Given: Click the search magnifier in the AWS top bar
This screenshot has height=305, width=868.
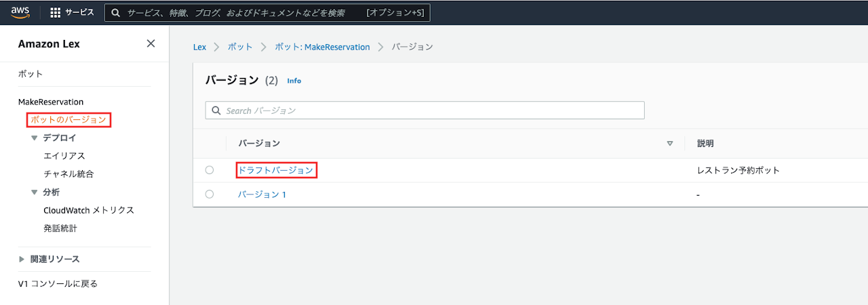Looking at the screenshot, I should coord(116,13).
